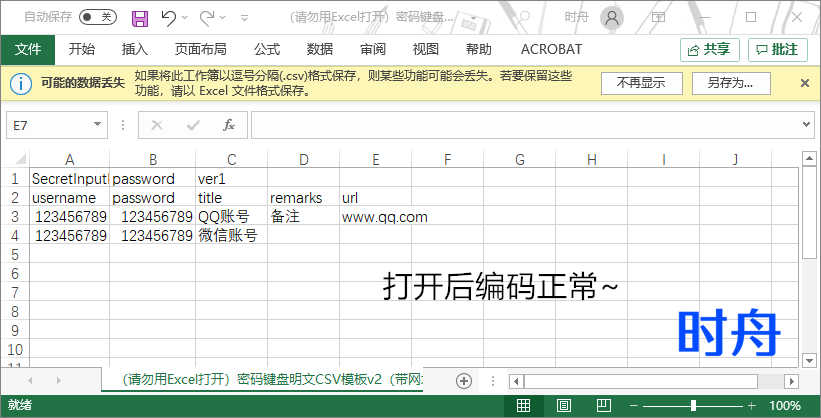Image resolution: width=821 pixels, height=418 pixels.
Task: Click the Redo arrow icon
Action: click(207, 18)
